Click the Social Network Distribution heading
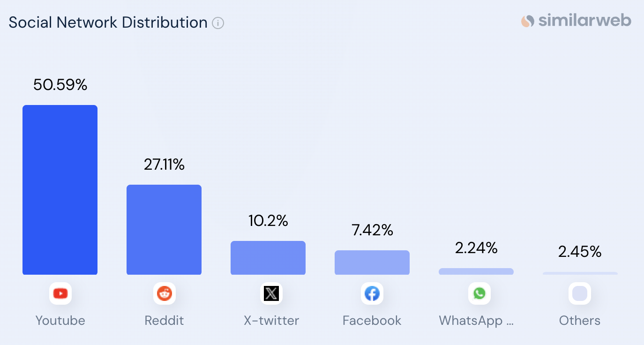Screen dimensions: 644x345 108,22
